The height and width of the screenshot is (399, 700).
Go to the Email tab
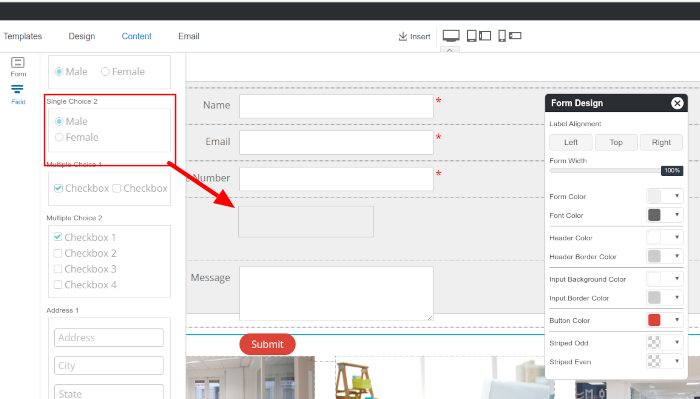(189, 36)
